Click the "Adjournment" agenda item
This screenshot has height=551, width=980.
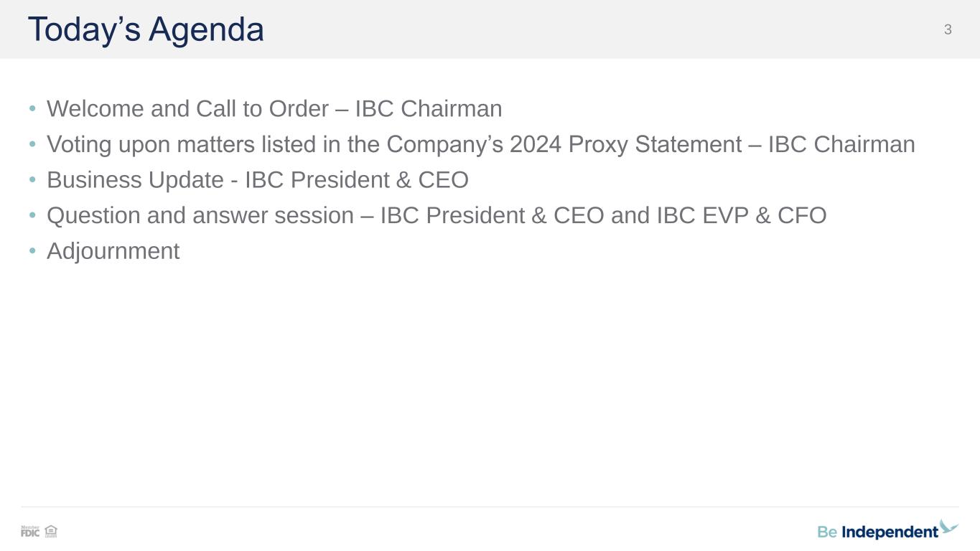(113, 251)
